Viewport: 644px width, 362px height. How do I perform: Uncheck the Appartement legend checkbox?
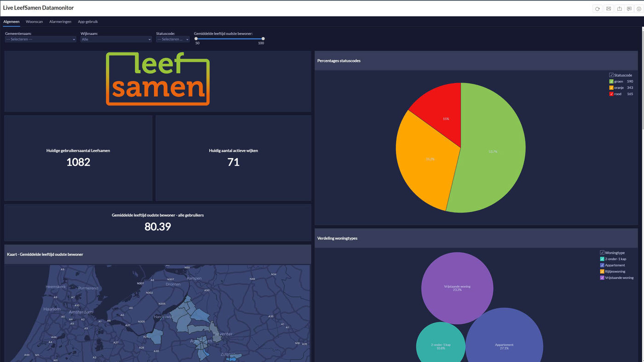tap(602, 265)
